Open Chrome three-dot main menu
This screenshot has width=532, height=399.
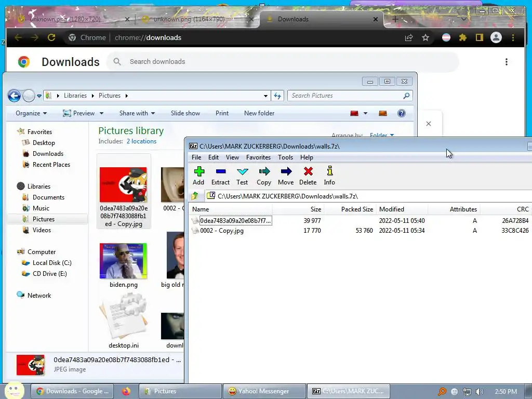point(513,37)
